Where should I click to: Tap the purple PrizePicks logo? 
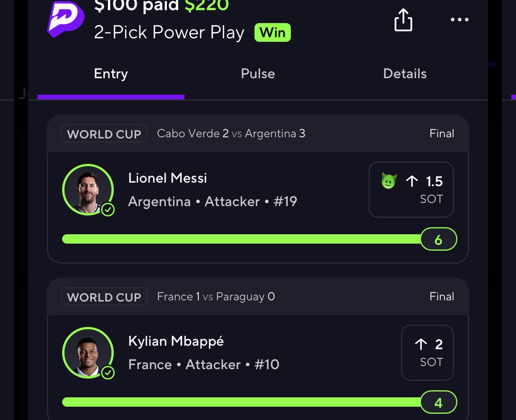(66, 19)
